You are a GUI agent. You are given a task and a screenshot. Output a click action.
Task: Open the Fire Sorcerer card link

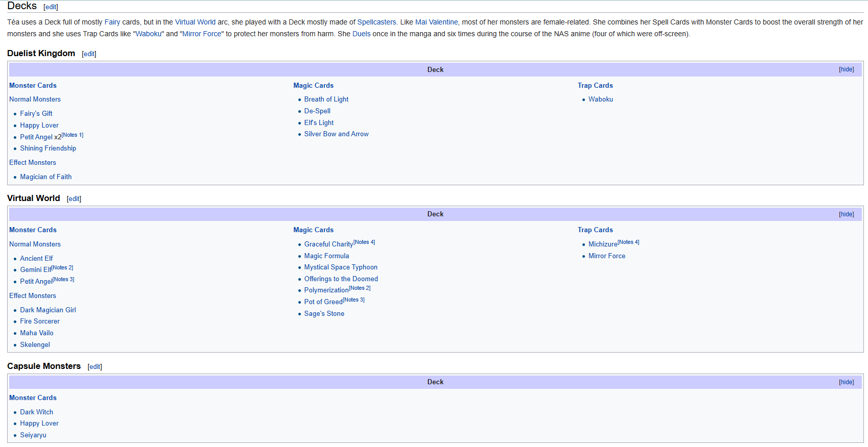coord(40,321)
